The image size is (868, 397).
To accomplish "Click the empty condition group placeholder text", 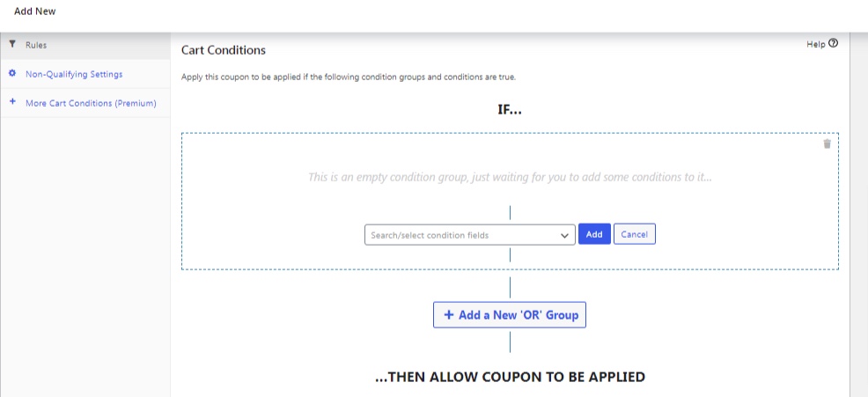I will coord(510,177).
